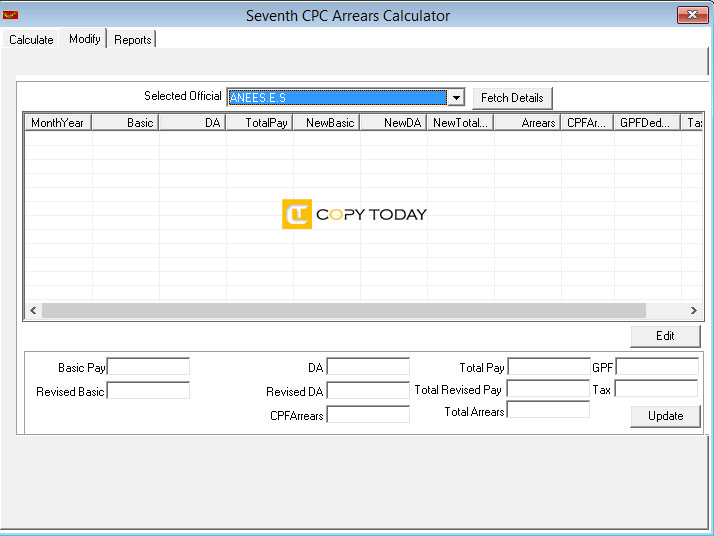Focus the GPF input field
Screen dimensions: 714x536
click(x=657, y=367)
